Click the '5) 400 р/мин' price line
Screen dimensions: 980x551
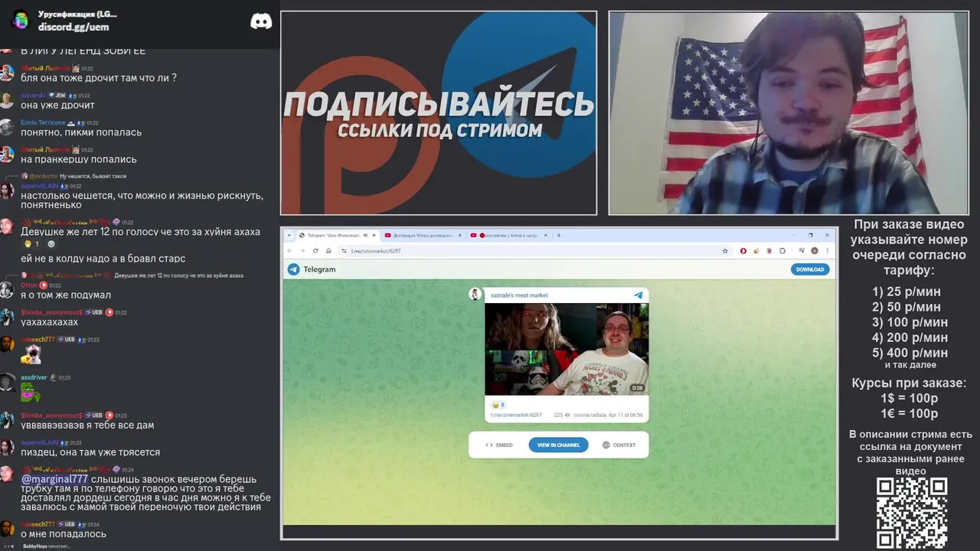coord(910,353)
